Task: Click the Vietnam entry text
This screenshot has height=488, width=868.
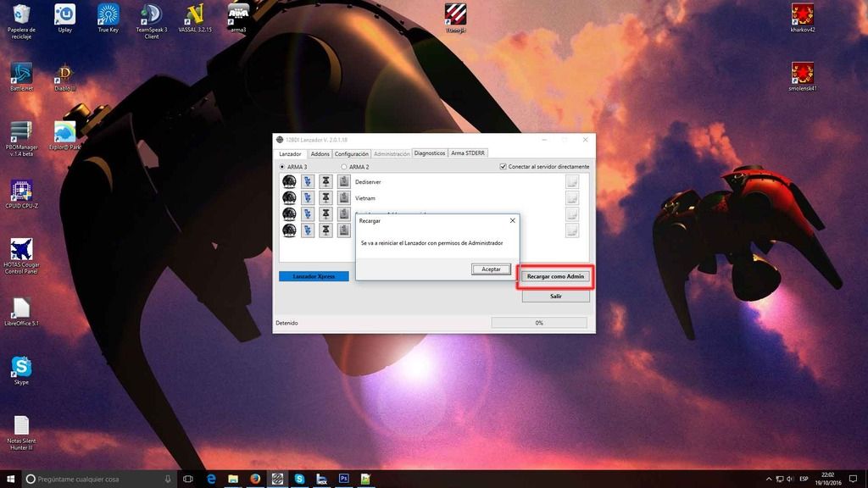Action: point(365,198)
